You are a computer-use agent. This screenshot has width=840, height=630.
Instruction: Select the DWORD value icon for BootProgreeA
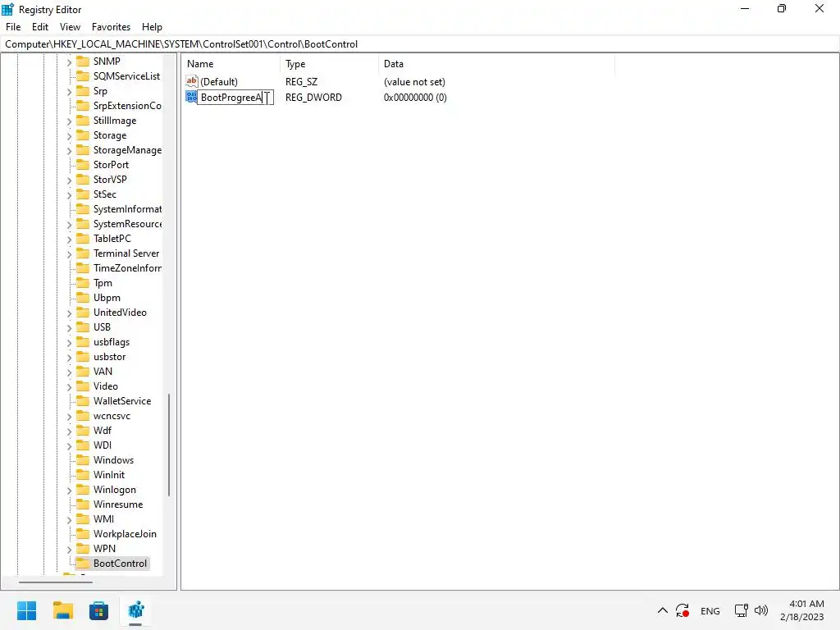[x=191, y=97]
